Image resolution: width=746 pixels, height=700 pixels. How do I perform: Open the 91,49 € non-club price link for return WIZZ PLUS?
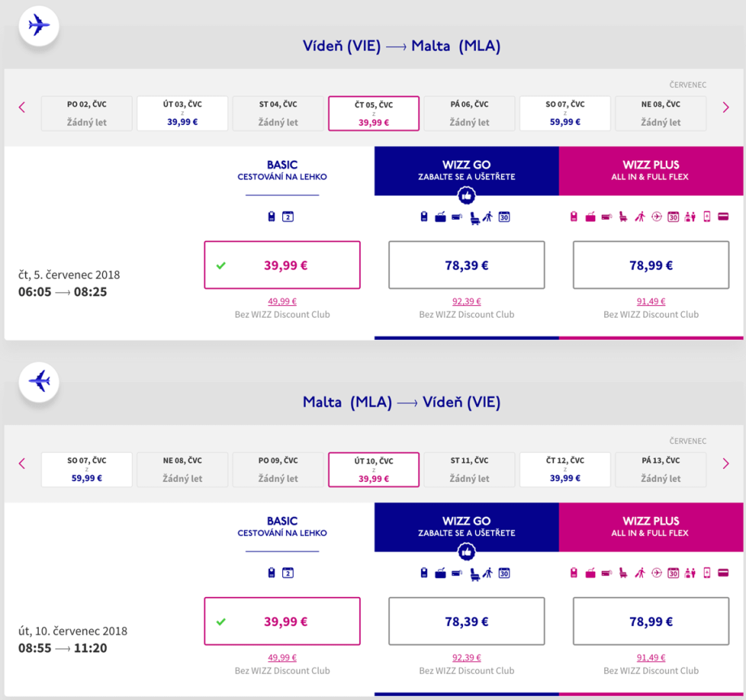(x=650, y=658)
